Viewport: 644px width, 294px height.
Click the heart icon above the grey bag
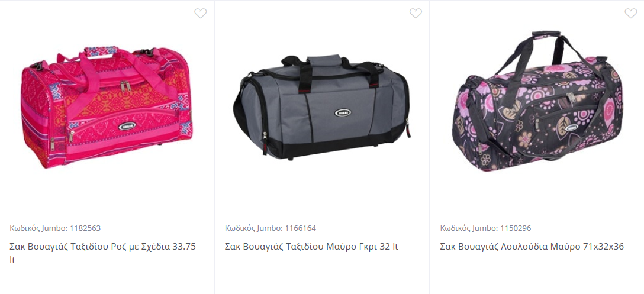pyautogui.click(x=416, y=14)
